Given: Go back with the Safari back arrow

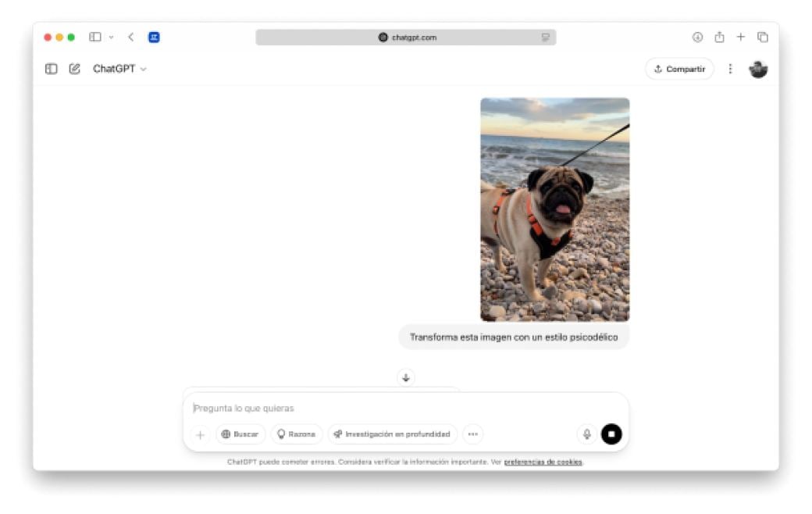Looking at the screenshot, I should coord(131,37).
